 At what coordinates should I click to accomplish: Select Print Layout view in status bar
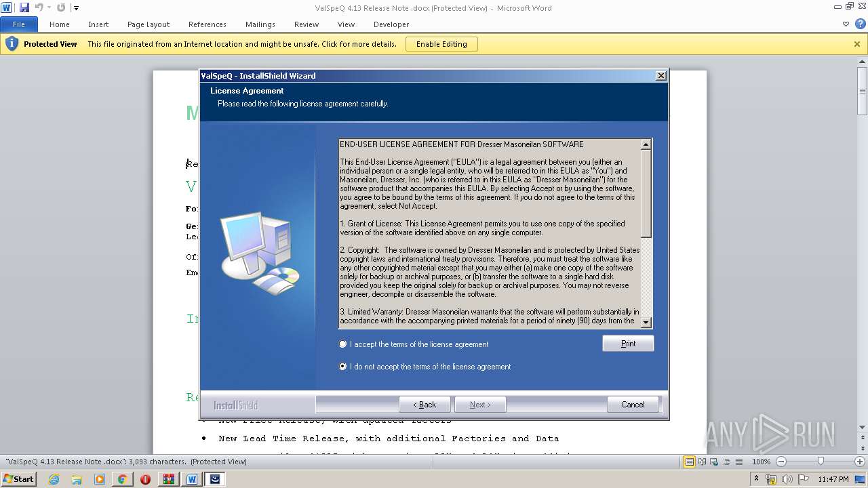click(690, 462)
